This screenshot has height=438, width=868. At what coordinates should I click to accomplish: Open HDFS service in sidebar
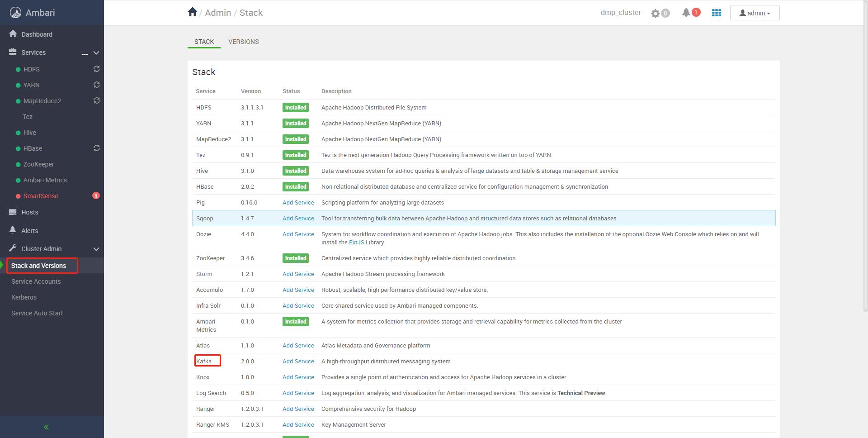point(32,69)
